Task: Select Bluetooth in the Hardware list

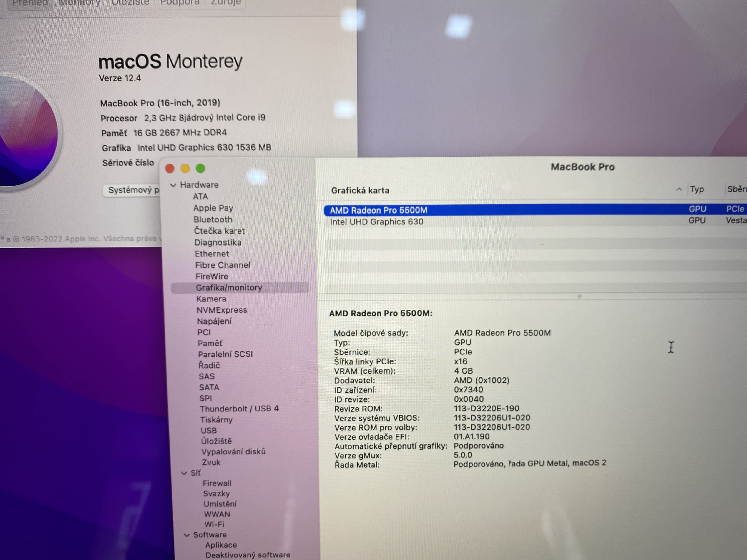Action: pos(213,219)
